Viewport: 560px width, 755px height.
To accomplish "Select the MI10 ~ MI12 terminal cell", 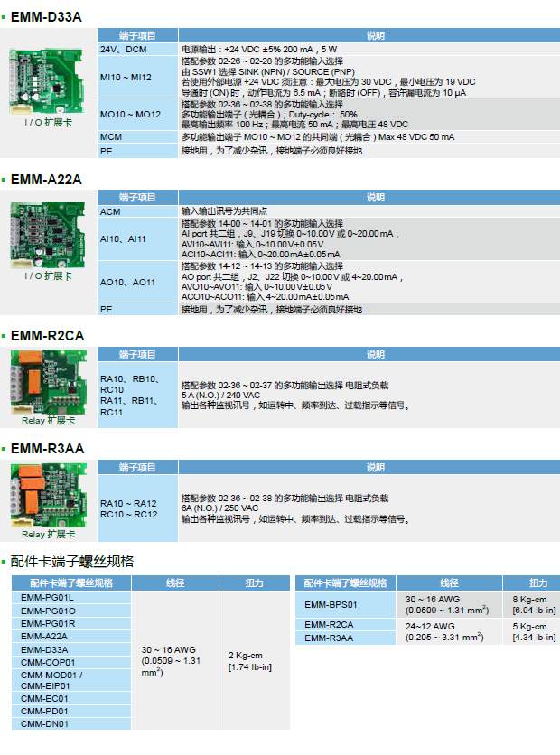I will [x=126, y=78].
